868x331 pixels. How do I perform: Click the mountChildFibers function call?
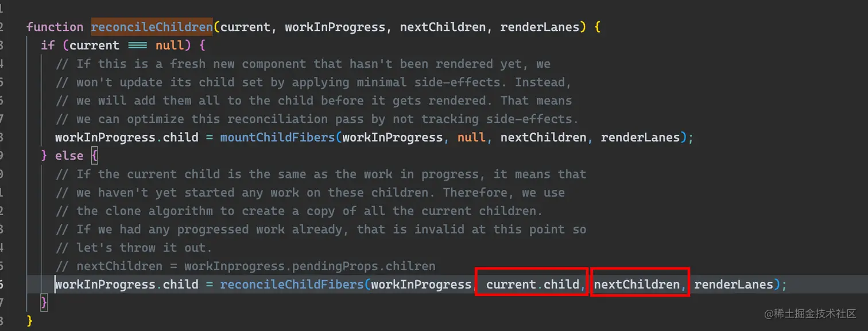point(278,138)
